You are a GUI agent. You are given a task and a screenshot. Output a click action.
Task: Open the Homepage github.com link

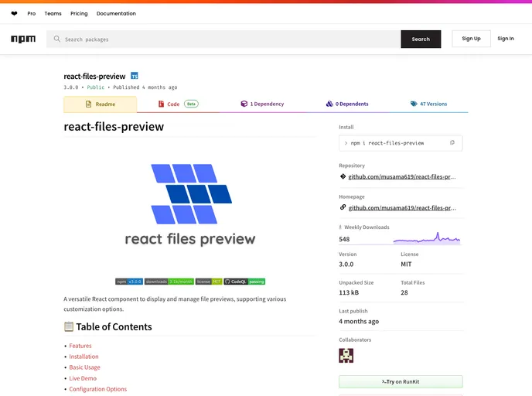coord(402,208)
